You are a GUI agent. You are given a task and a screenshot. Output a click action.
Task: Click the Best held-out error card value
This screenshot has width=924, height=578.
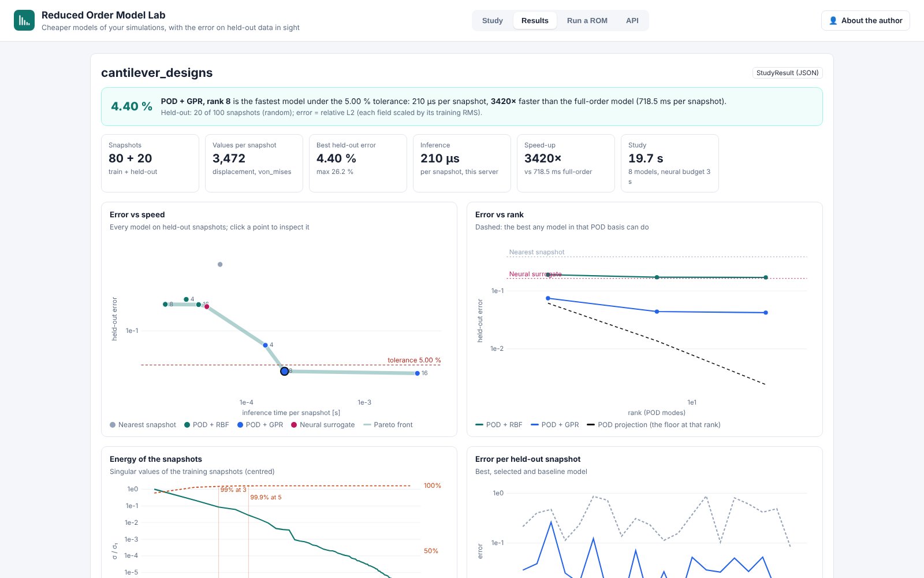tap(336, 158)
